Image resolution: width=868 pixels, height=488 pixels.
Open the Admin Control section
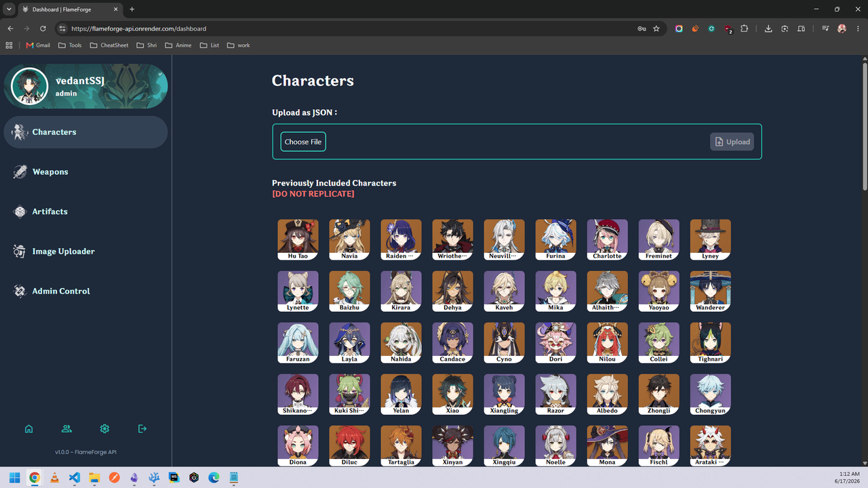(x=85, y=291)
